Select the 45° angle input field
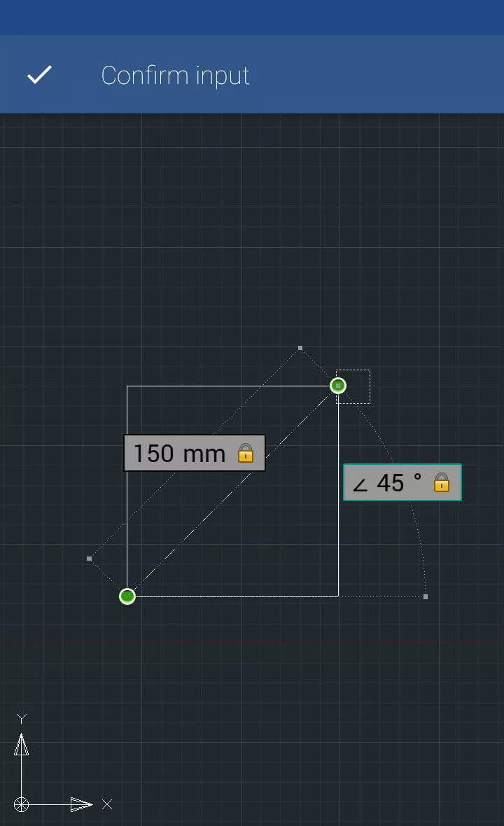Image resolution: width=504 pixels, height=826 pixels. [402, 482]
